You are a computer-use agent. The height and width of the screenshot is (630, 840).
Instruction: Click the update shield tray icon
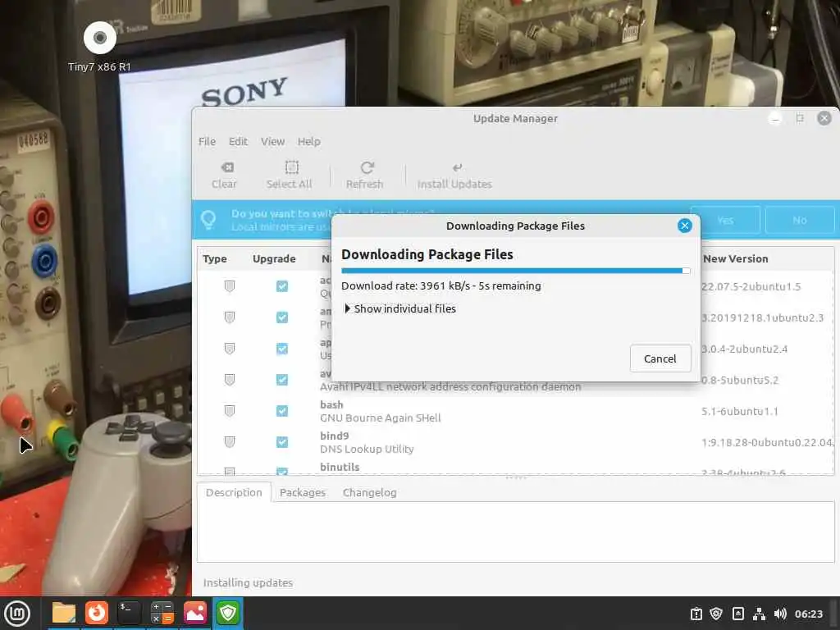pyautogui.click(x=716, y=614)
